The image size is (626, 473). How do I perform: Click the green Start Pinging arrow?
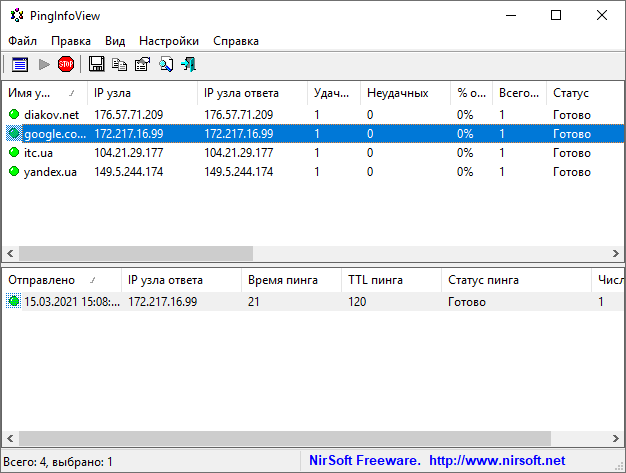[x=44, y=64]
